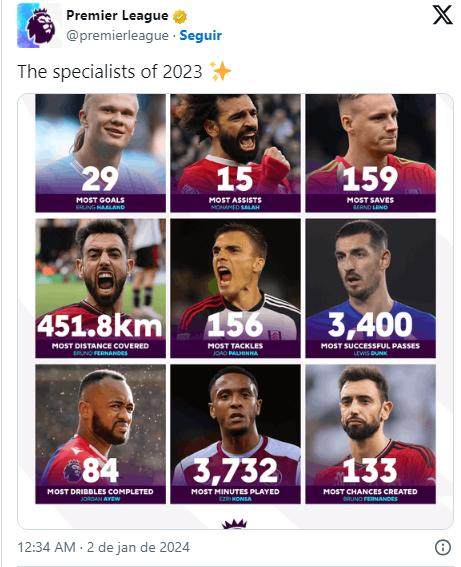
Task: Open the Most Assists Salah image tile
Action: [x=235, y=153]
